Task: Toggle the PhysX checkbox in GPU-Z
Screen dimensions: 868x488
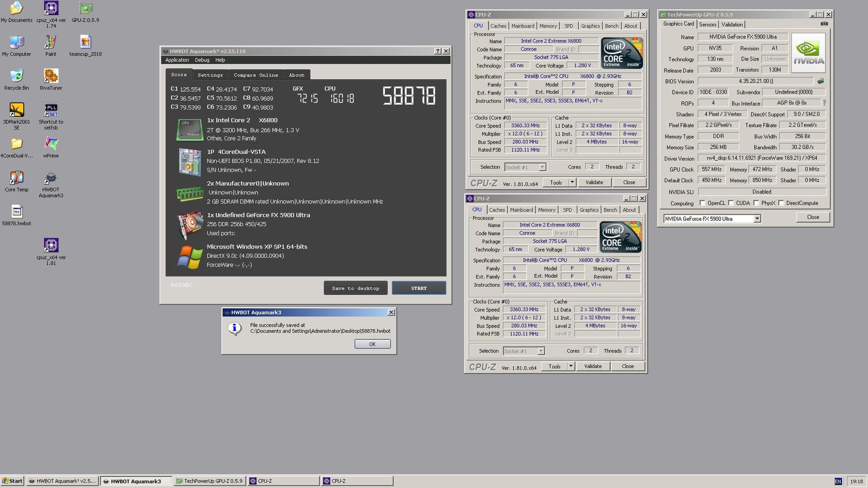Action: pyautogui.click(x=756, y=203)
